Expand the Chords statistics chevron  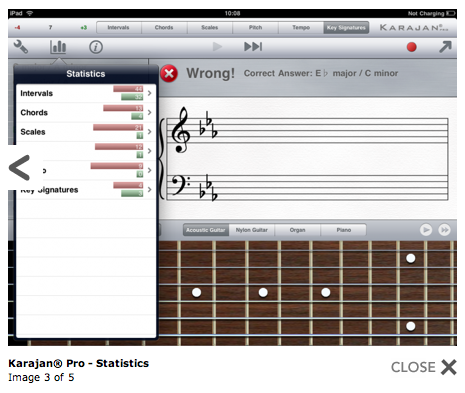pyautogui.click(x=149, y=112)
